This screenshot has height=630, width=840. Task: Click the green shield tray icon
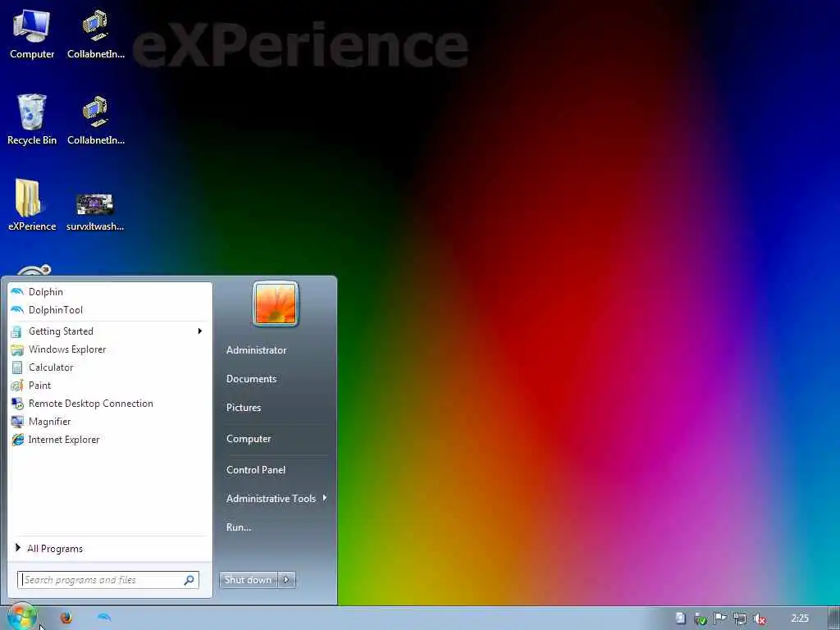pos(701,619)
